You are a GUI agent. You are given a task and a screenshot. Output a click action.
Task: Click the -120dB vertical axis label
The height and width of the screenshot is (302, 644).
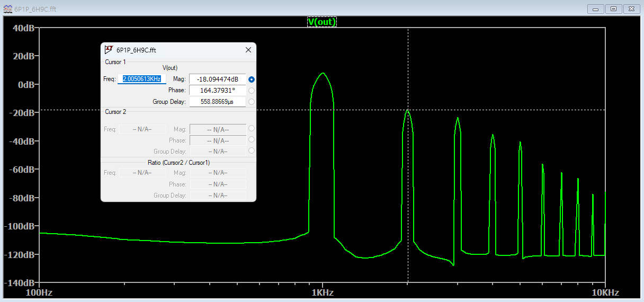[x=20, y=255]
